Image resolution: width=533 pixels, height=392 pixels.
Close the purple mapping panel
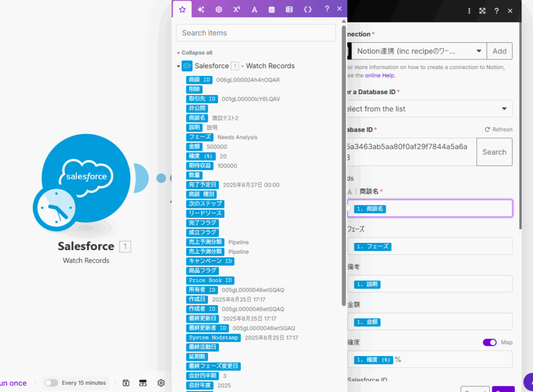coord(339,9)
